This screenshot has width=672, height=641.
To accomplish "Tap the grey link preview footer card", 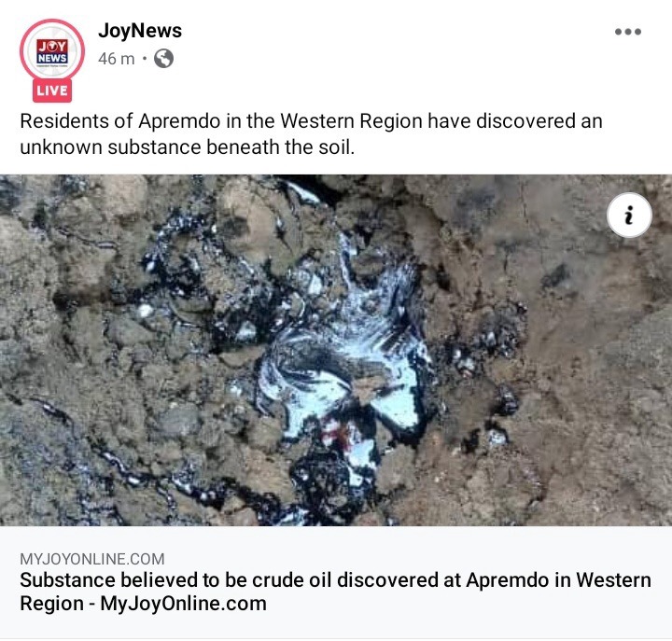I will [x=336, y=582].
